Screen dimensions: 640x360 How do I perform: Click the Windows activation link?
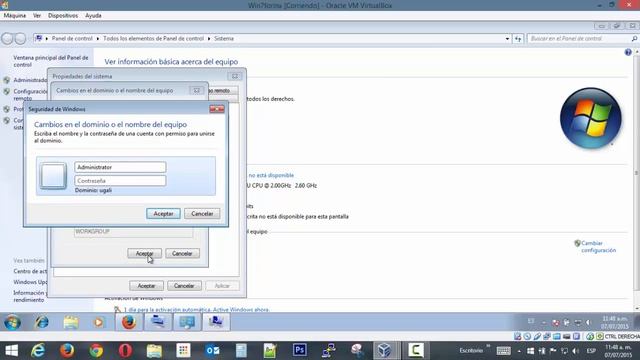pos(196,309)
